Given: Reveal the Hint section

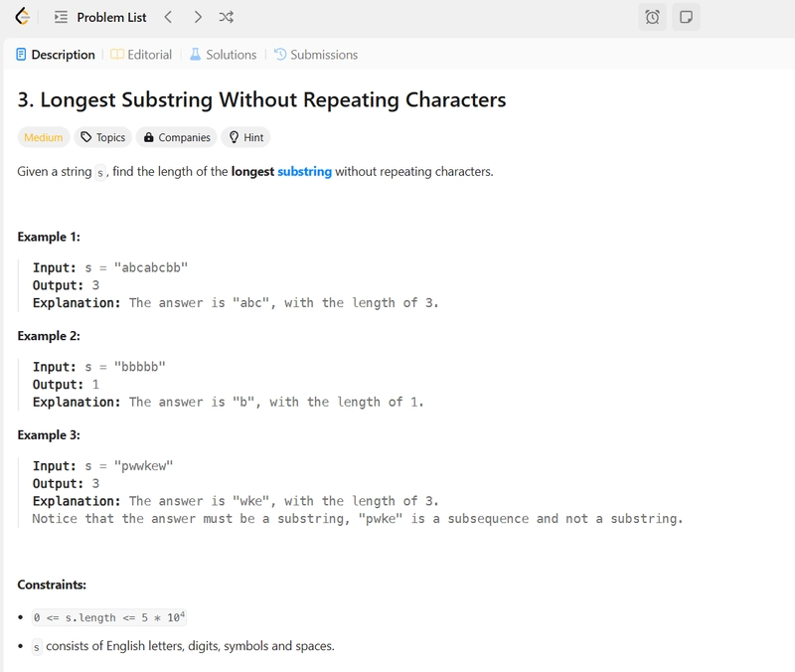Looking at the screenshot, I should [245, 137].
